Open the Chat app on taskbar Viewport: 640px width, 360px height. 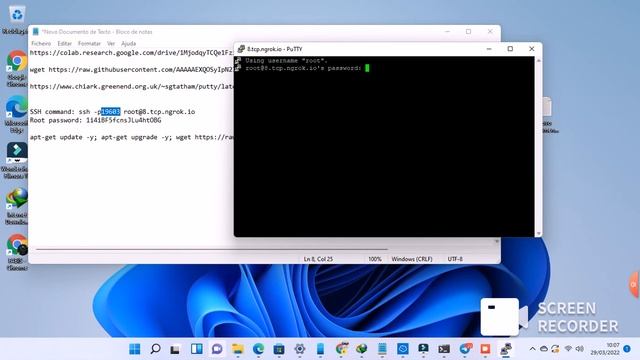pos(217,349)
